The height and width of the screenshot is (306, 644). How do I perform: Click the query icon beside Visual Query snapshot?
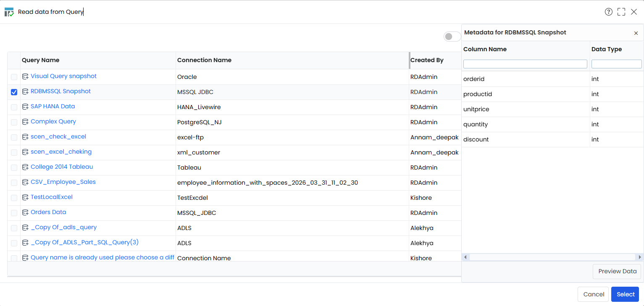(x=25, y=76)
